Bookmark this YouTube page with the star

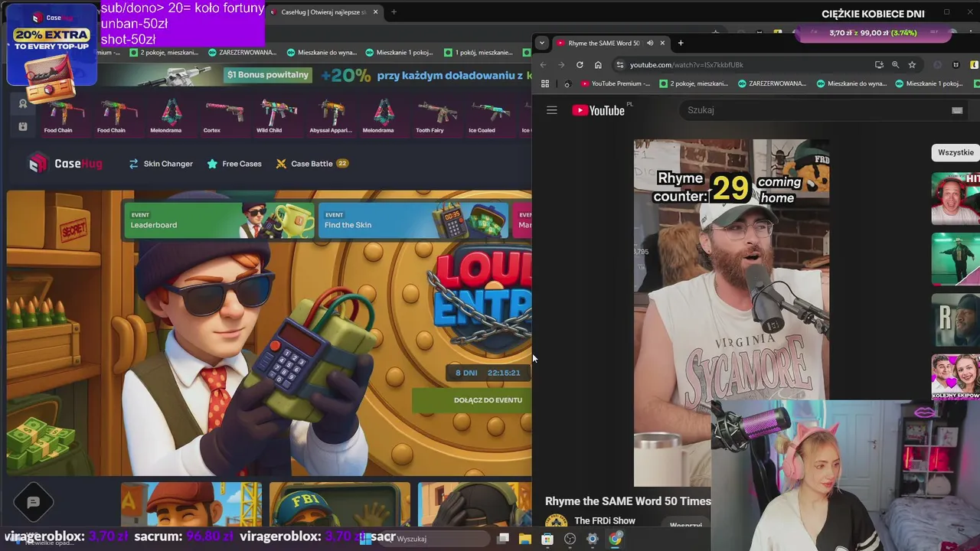tap(912, 65)
